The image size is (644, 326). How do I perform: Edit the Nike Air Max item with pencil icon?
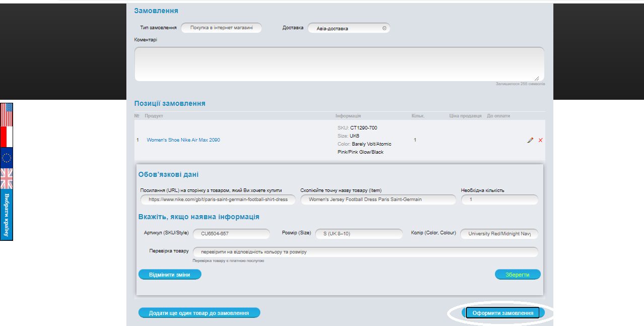530,140
